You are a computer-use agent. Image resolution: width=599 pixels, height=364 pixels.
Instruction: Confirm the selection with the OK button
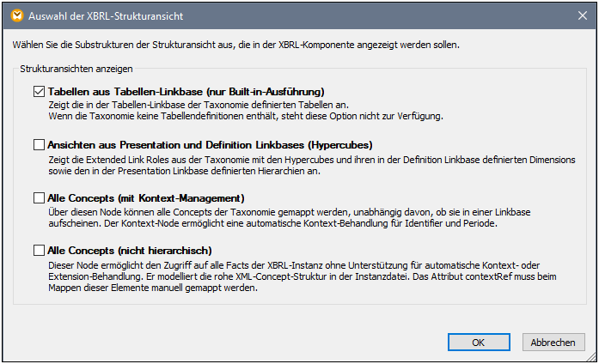480,342
